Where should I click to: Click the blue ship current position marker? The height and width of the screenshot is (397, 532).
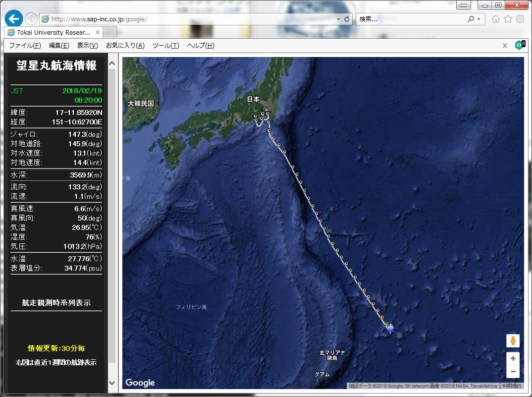click(390, 328)
